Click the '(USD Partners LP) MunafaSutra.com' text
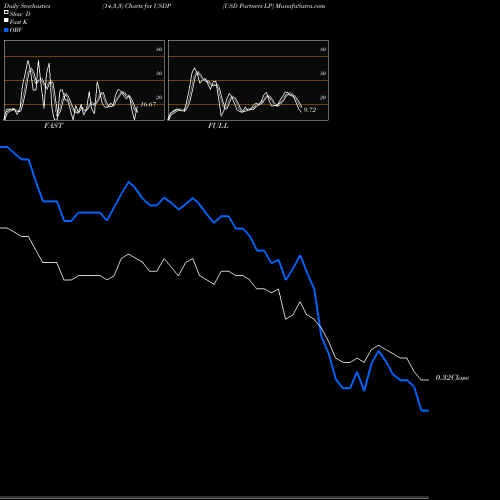Image resolution: width=500 pixels, height=500 pixels. pyautogui.click(x=274, y=6)
